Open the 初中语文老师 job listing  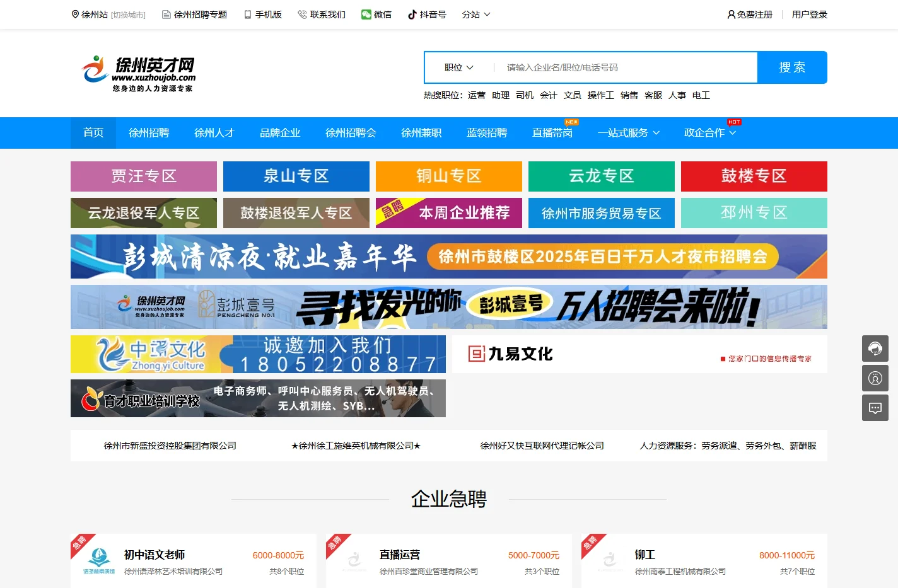[x=155, y=555]
